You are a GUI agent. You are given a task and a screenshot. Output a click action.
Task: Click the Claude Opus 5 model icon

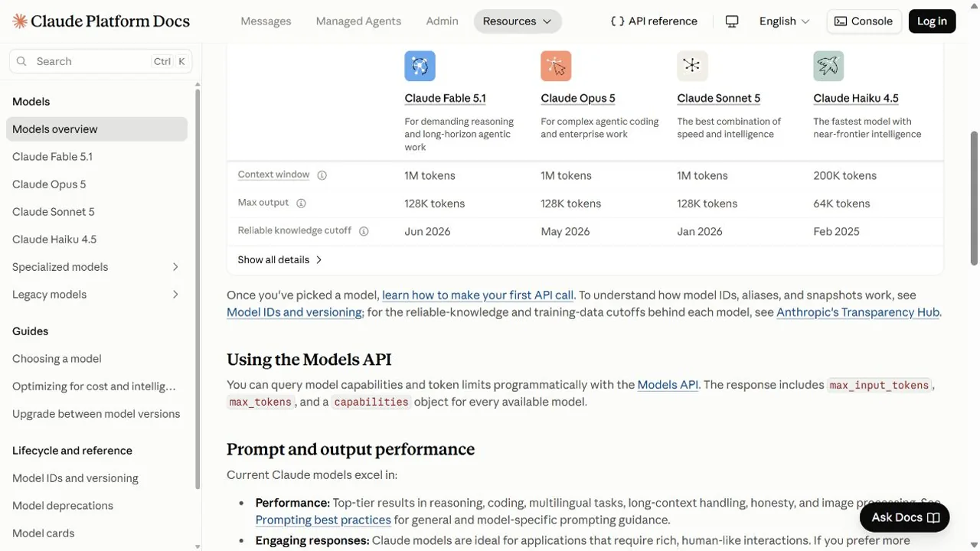pos(556,66)
